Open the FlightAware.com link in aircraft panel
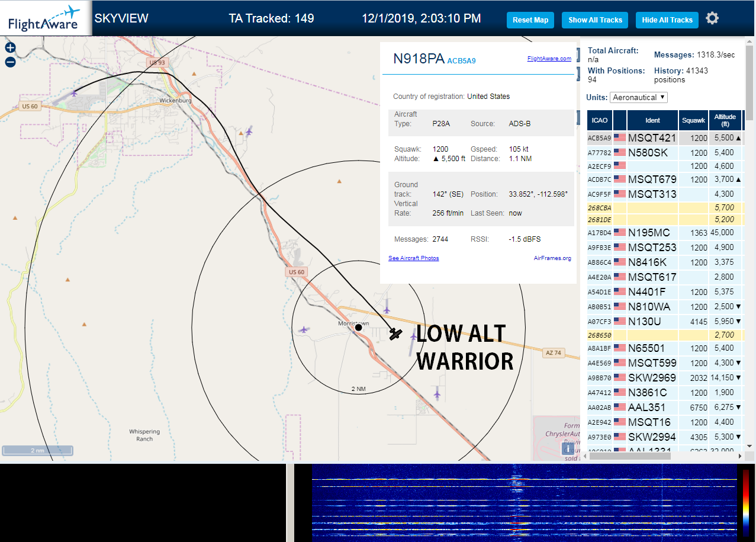Screen dimensions: 756x542 [x=549, y=59]
